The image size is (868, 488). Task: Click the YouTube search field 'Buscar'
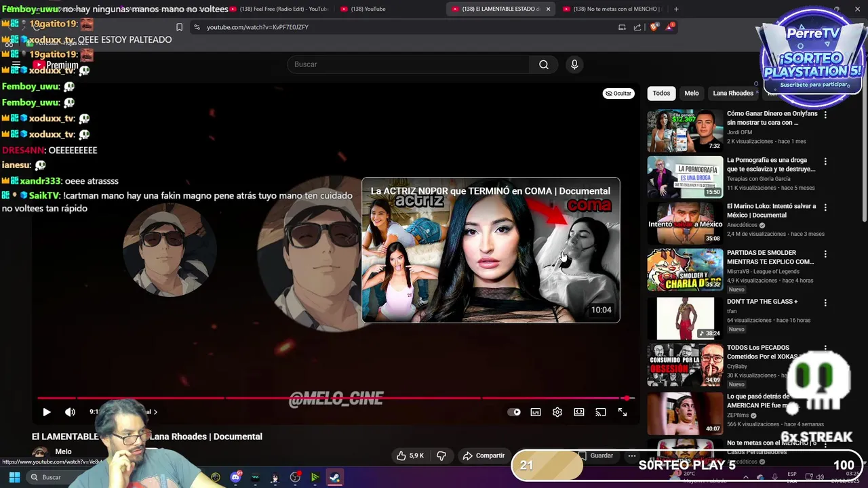[x=408, y=64]
